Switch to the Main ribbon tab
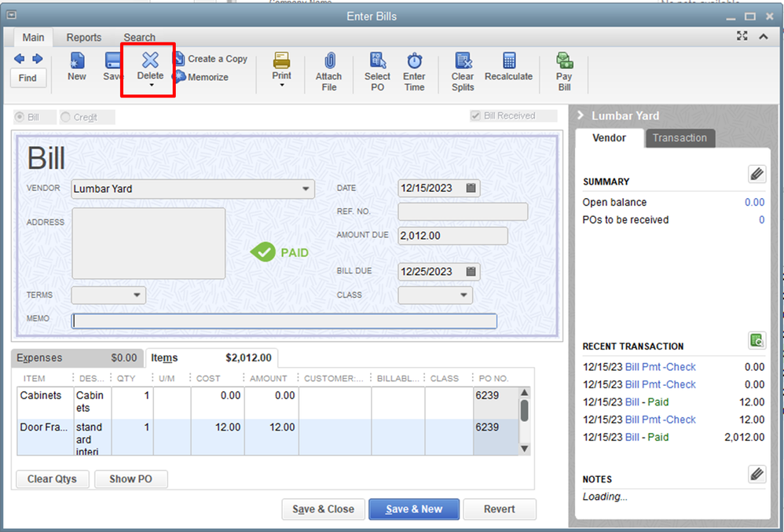784x532 pixels. tap(33, 38)
